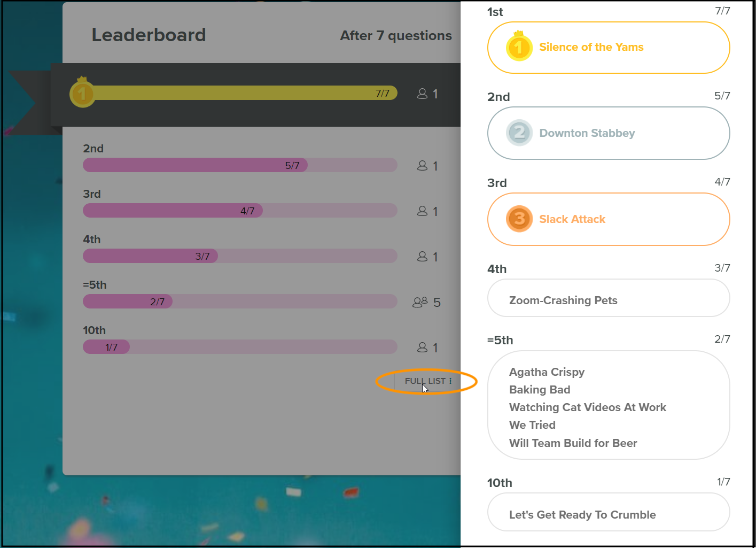Click the person icon beside 10th place bar
This screenshot has height=548, width=756.
[x=422, y=348]
